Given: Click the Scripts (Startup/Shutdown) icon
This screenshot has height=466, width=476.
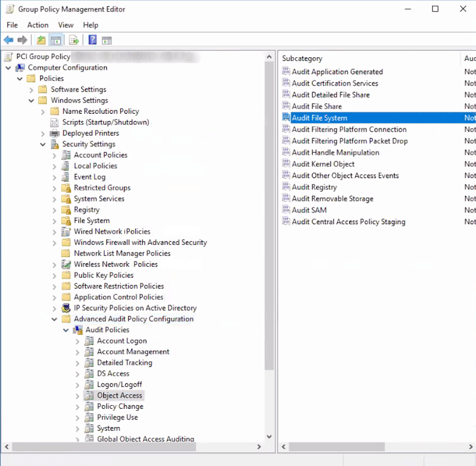Looking at the screenshot, I should [x=54, y=122].
